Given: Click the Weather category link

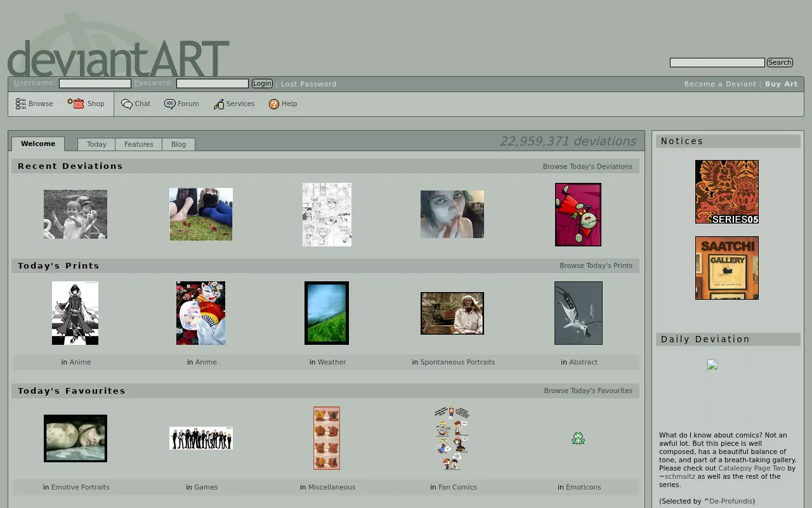Looking at the screenshot, I should click(332, 362).
